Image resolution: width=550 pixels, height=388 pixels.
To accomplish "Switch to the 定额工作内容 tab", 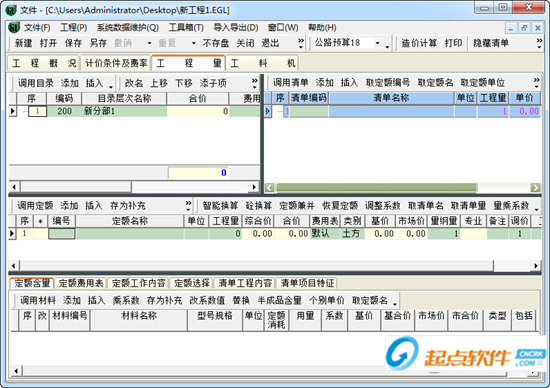I will [139, 283].
